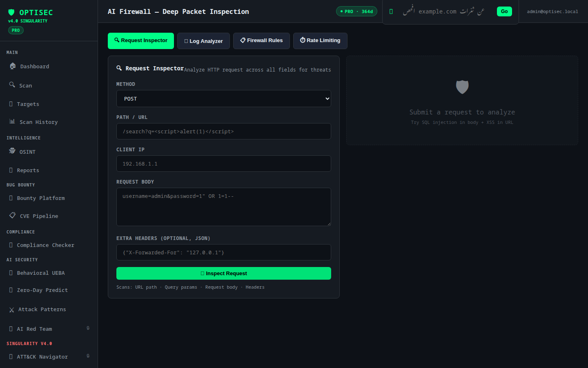
Task: Click the lock icon beside AI Red Team
Action: [88, 328]
